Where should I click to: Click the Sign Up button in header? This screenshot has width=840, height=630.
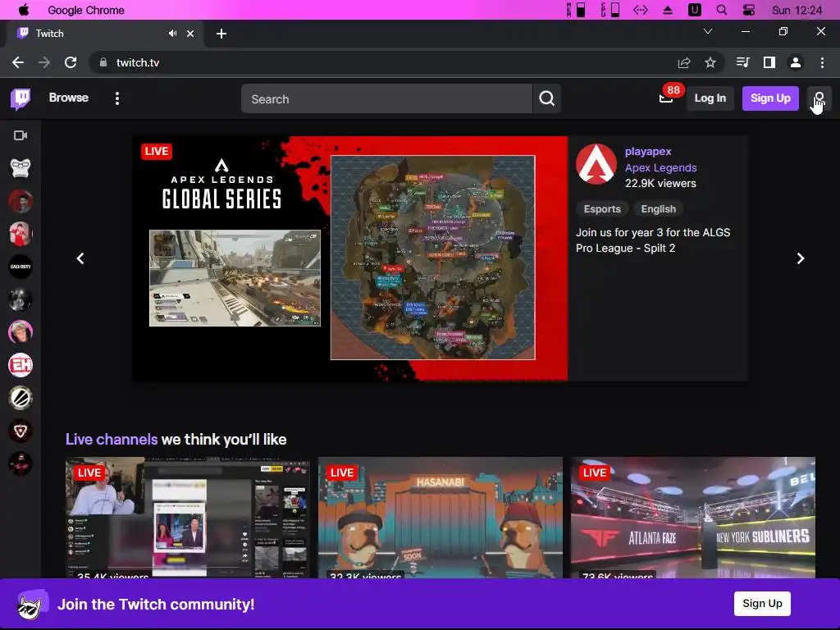[769, 98]
